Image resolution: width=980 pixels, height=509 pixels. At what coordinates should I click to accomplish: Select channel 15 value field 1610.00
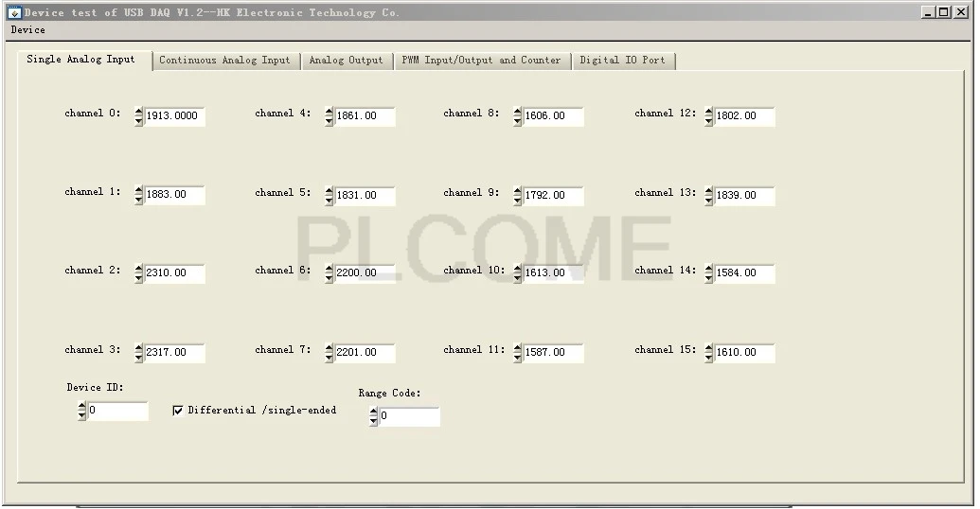pyautogui.click(x=745, y=352)
